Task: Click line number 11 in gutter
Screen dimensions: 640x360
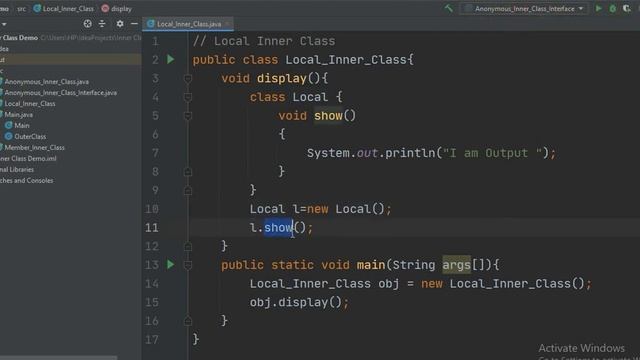Action: pos(152,227)
